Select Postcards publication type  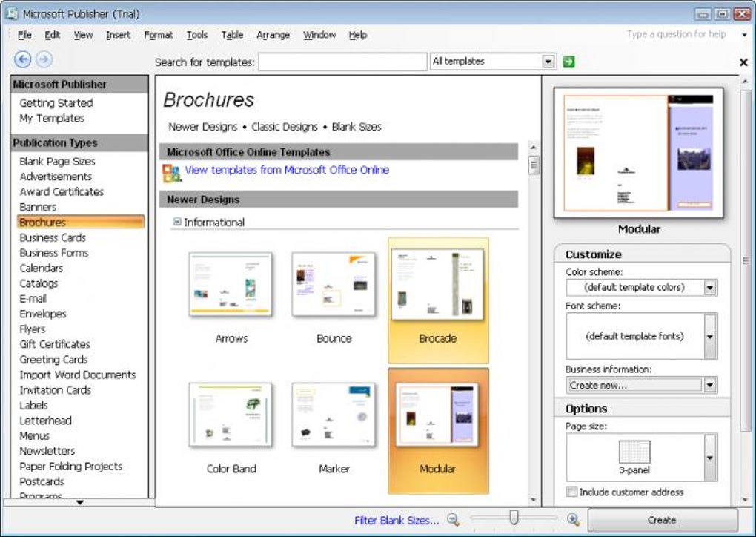[x=42, y=481]
